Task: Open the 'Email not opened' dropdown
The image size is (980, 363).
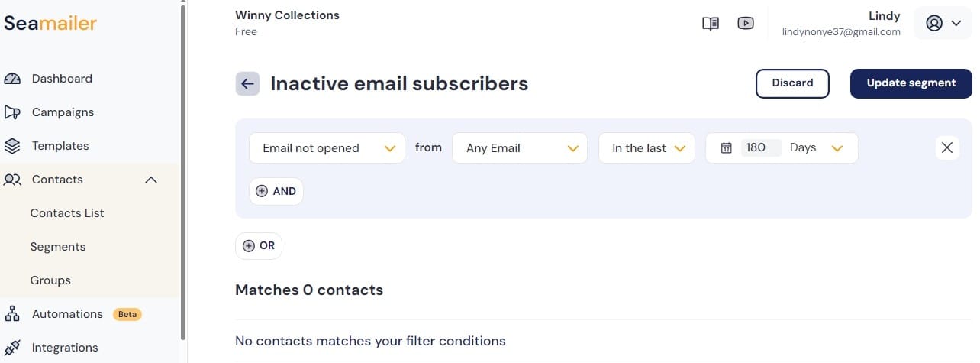Action: (x=327, y=148)
